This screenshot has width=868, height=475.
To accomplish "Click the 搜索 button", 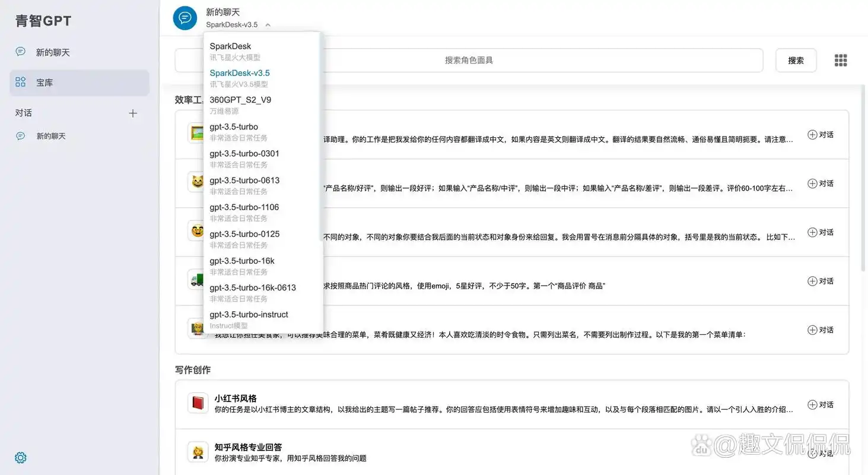I will [x=796, y=59].
